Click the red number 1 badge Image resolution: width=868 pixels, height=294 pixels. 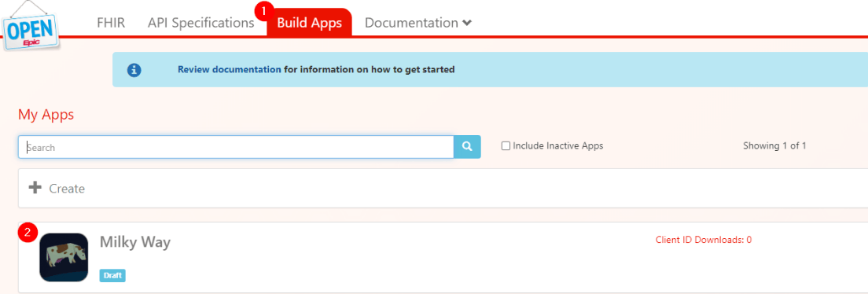(264, 10)
